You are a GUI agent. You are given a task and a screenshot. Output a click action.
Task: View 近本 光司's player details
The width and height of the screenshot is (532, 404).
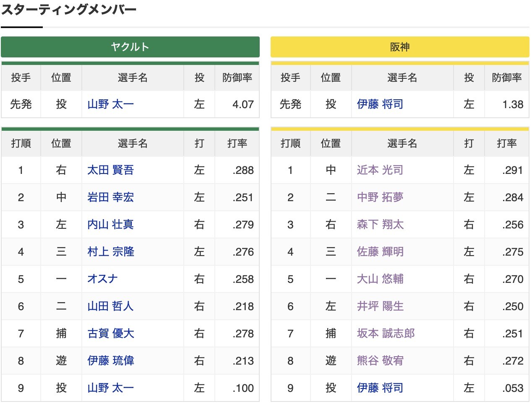tap(379, 170)
